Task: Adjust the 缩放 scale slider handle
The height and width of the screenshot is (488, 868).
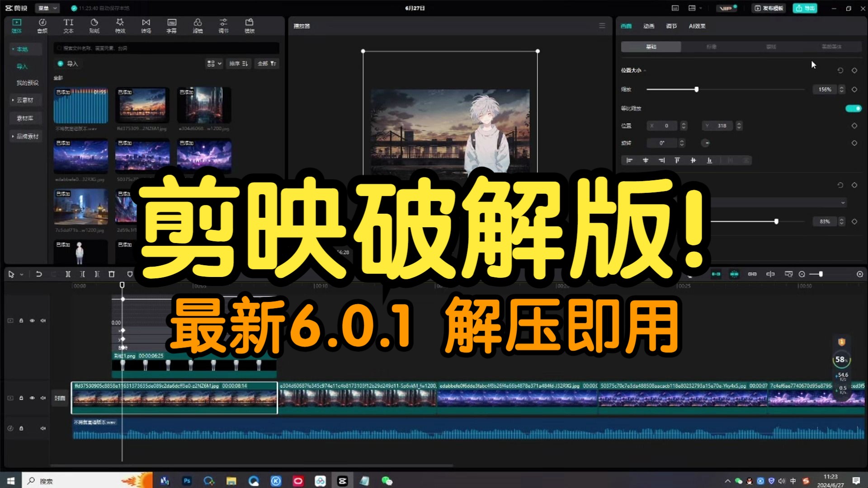Action: (697, 89)
